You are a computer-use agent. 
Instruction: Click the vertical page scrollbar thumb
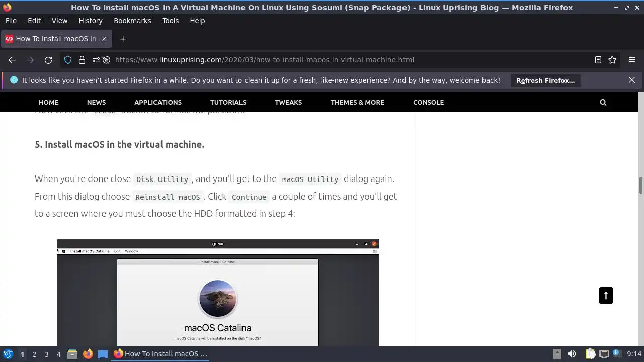(x=640, y=186)
